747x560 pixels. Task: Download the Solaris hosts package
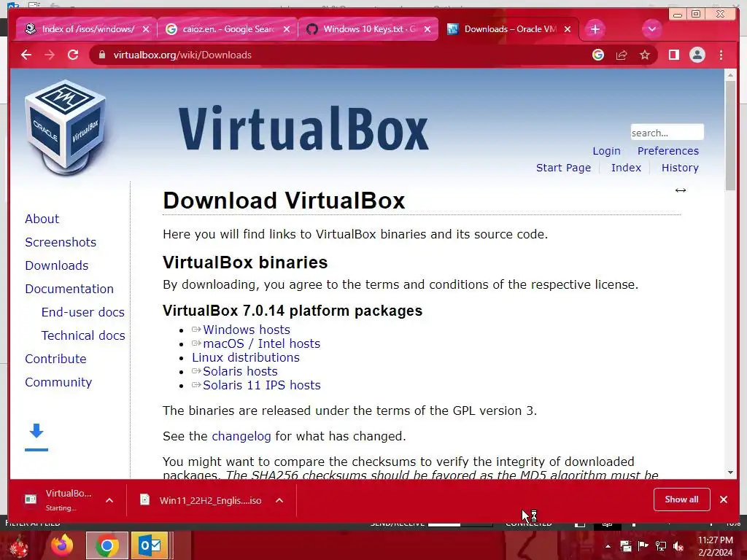point(240,371)
